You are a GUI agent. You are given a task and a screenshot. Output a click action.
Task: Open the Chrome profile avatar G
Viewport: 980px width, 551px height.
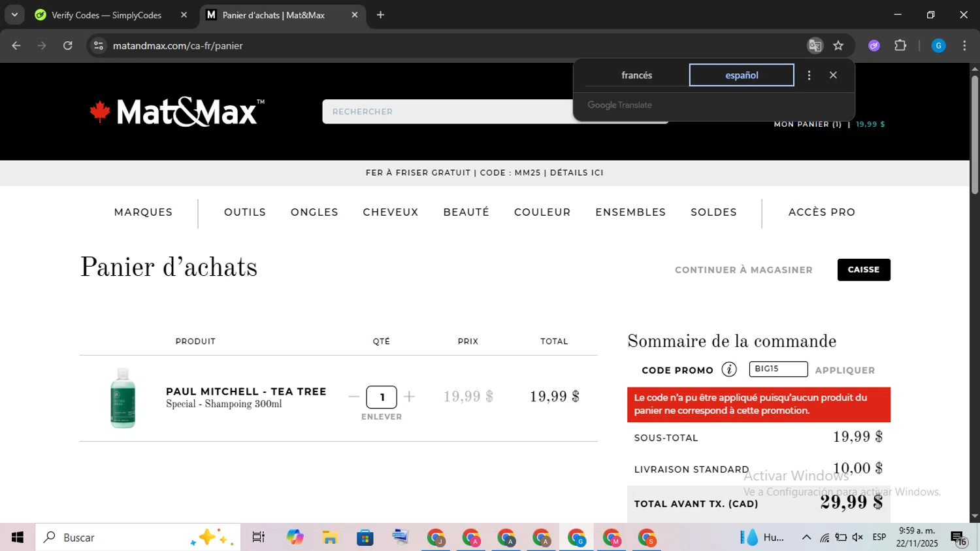coord(938,46)
